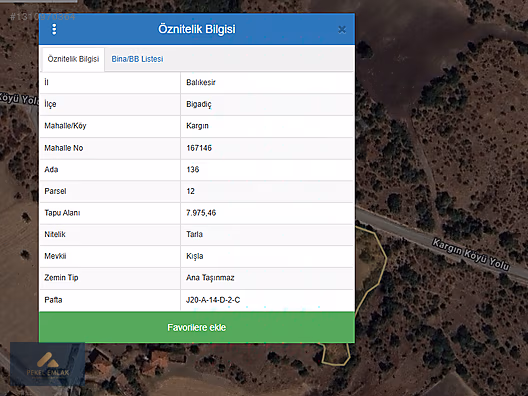
Task: Click the Pafta row label
Action: click(53, 300)
